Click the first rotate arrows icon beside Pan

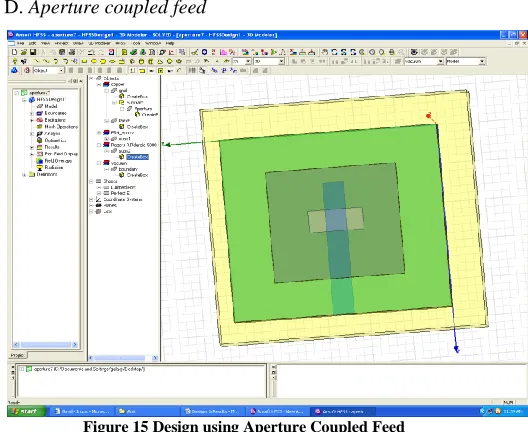(334, 52)
